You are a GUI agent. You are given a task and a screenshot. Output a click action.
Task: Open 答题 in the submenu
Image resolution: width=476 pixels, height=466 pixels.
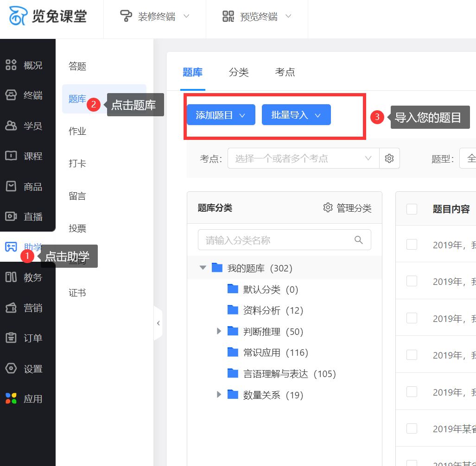pos(77,66)
